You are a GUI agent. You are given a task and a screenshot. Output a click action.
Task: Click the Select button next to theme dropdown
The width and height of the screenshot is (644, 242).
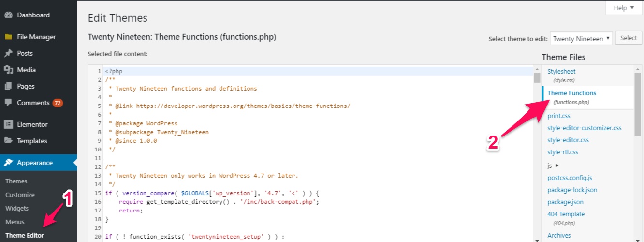629,38
